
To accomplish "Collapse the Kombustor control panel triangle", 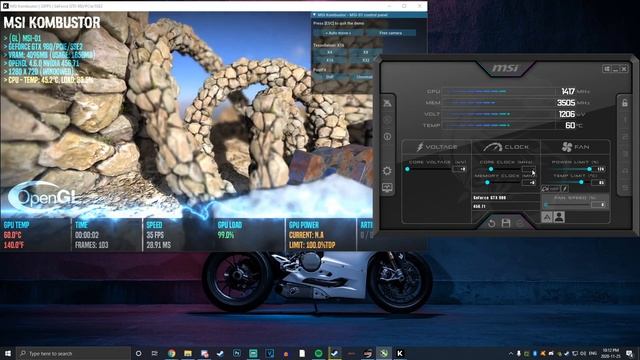I will pyautogui.click(x=315, y=15).
